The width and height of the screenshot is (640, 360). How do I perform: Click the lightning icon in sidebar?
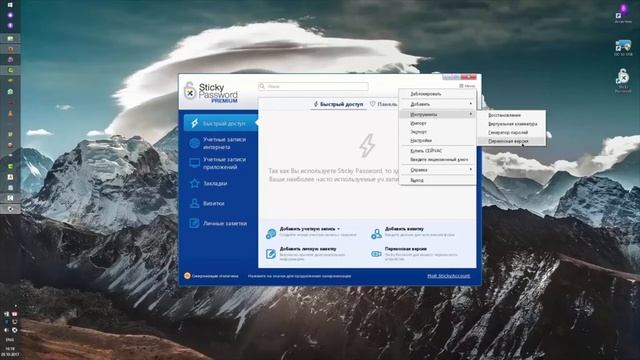(195, 123)
